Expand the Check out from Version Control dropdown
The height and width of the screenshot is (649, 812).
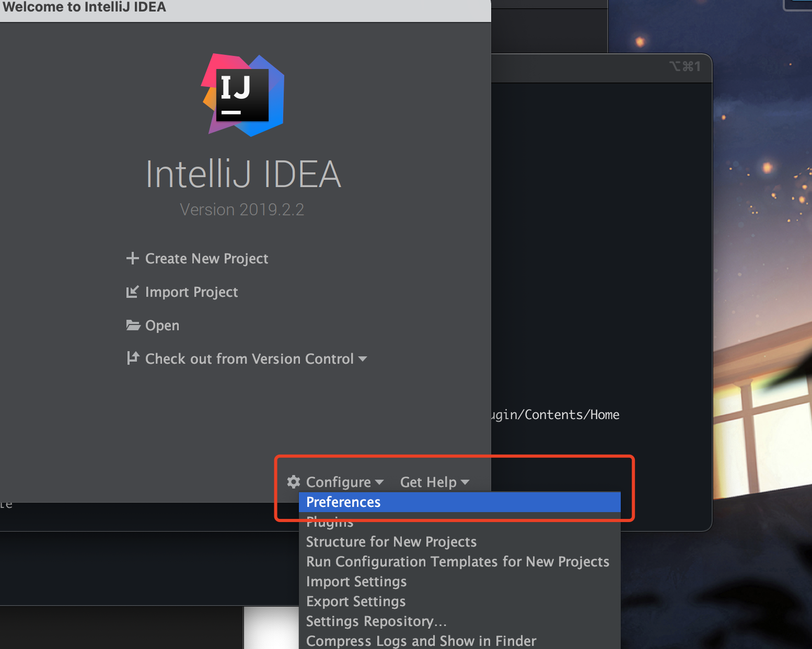pyautogui.click(x=364, y=358)
